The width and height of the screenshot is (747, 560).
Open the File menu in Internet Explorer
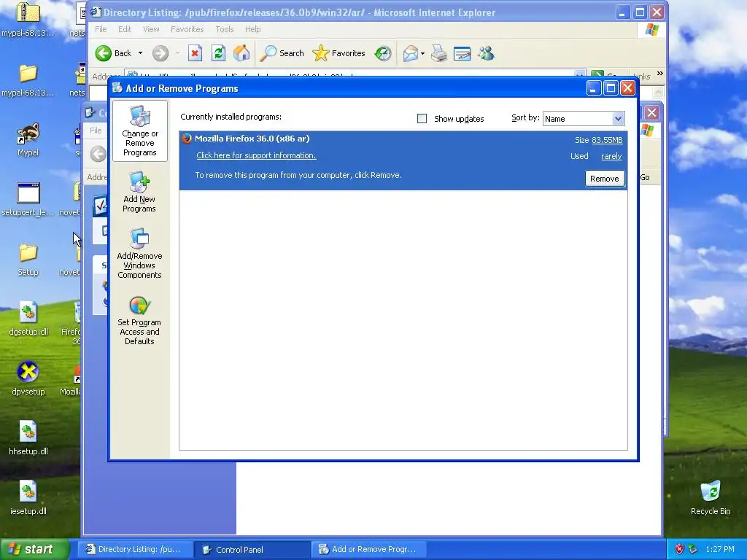click(101, 29)
